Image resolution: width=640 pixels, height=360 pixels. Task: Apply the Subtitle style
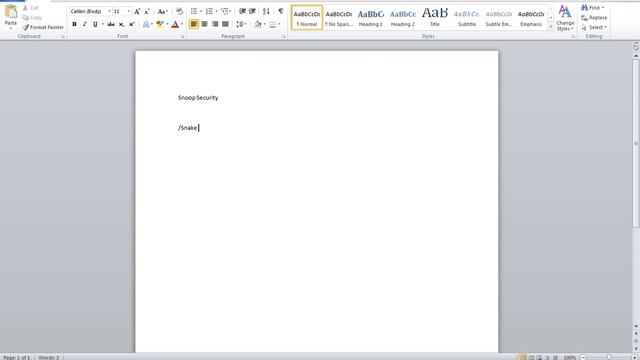click(x=467, y=18)
